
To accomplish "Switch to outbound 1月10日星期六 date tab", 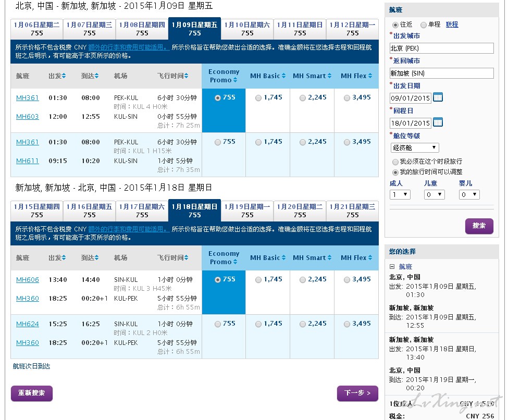I will click(x=247, y=29).
